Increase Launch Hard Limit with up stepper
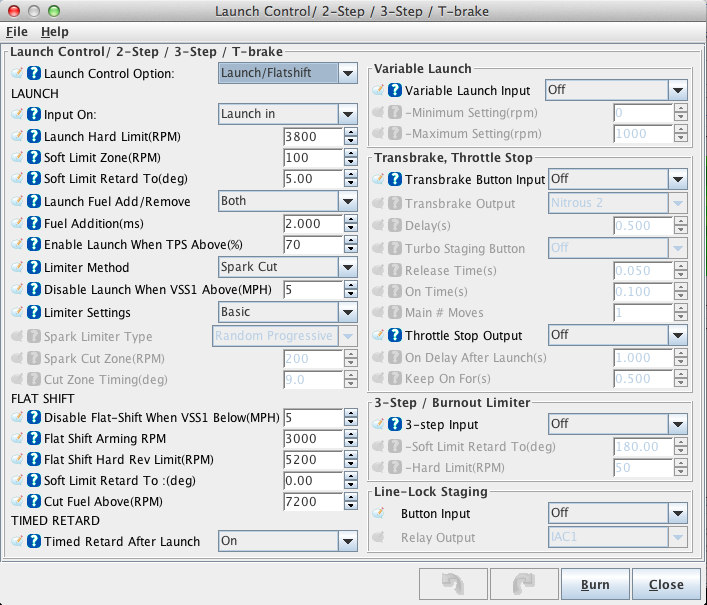This screenshot has height=605, width=707. [350, 132]
